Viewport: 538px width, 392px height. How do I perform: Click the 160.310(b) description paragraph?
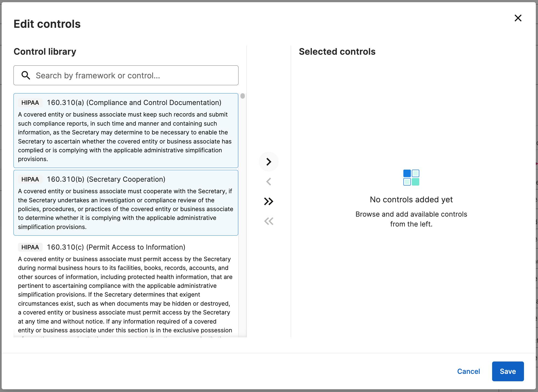[125, 209]
